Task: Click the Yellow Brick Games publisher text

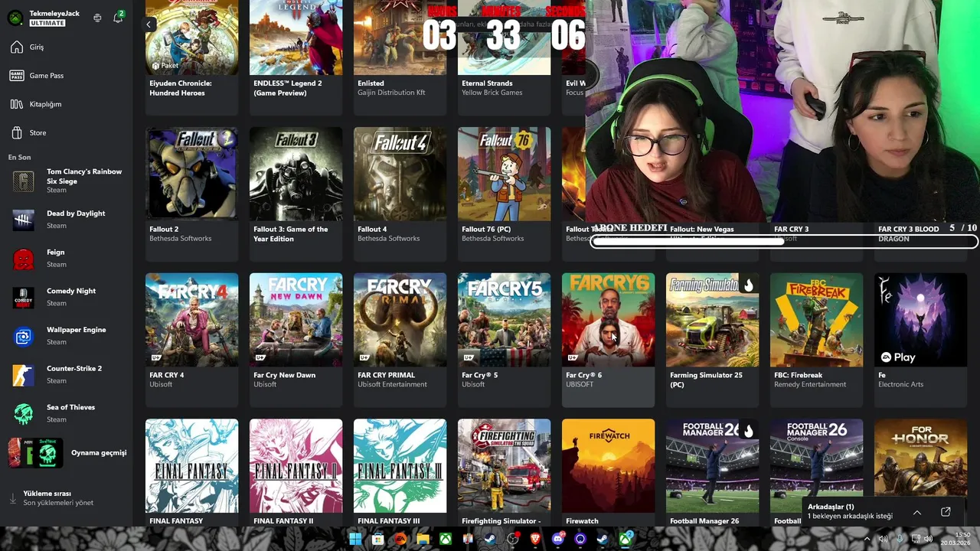Action: click(x=492, y=93)
